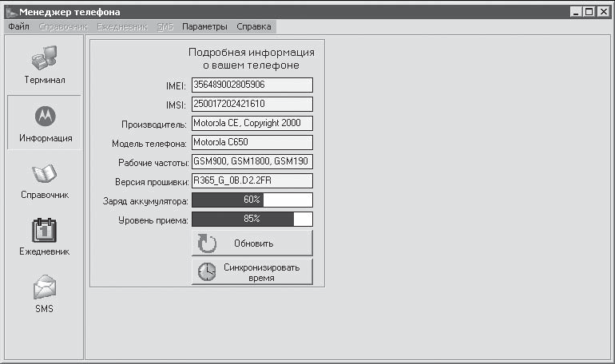
Task: Click the clock icon for time sync
Action: click(207, 272)
